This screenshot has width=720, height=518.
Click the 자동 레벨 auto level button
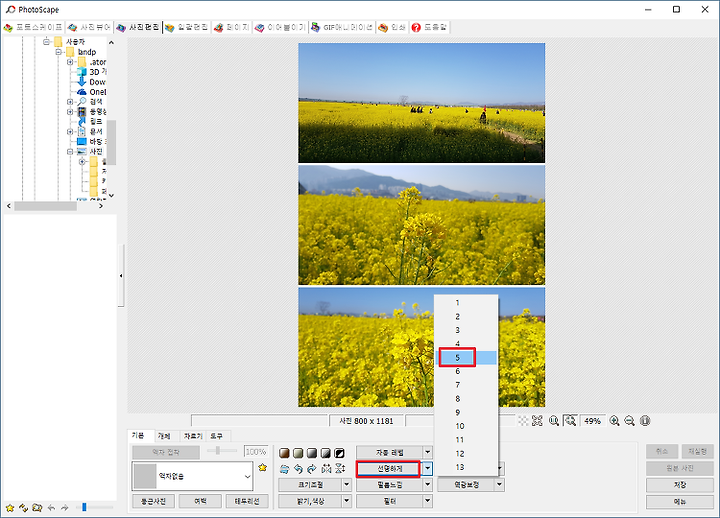pos(389,452)
